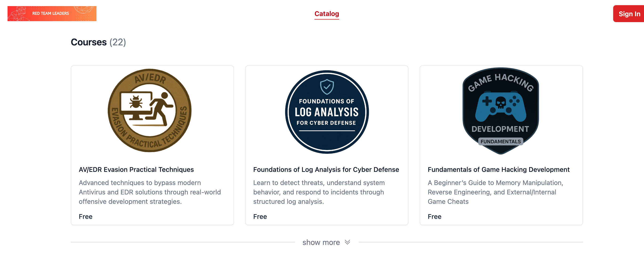This screenshot has height=260, width=644.
Task: Click the Log Analysis course description text
Action: coord(318,192)
